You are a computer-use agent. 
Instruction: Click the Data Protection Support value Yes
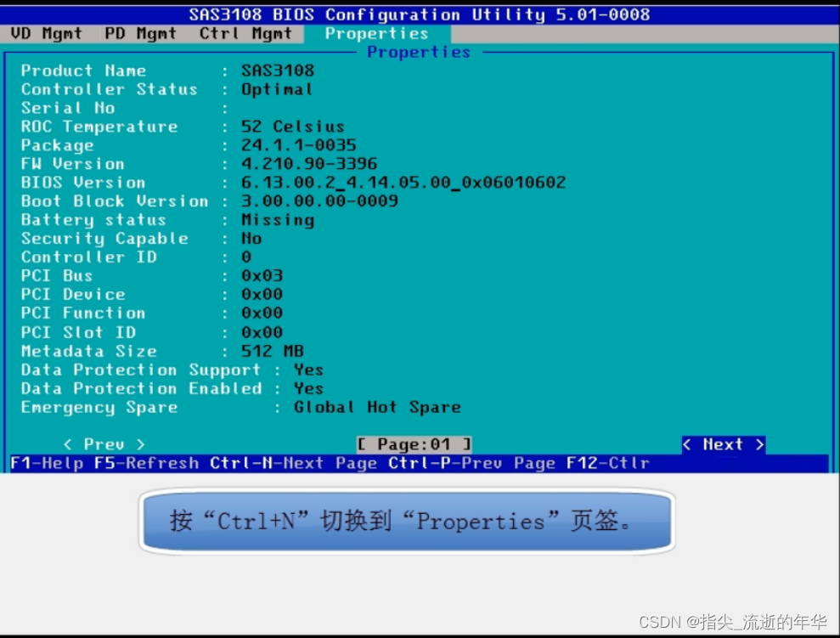click(x=308, y=370)
